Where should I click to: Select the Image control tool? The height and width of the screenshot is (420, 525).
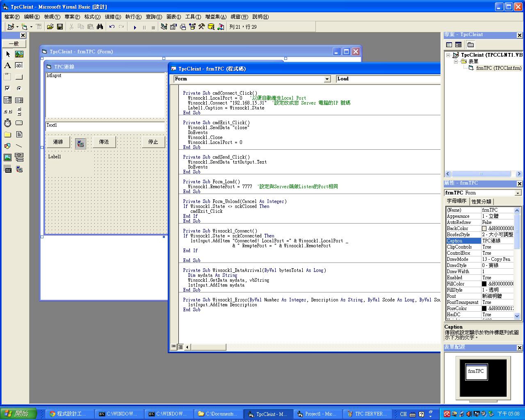tap(8, 157)
